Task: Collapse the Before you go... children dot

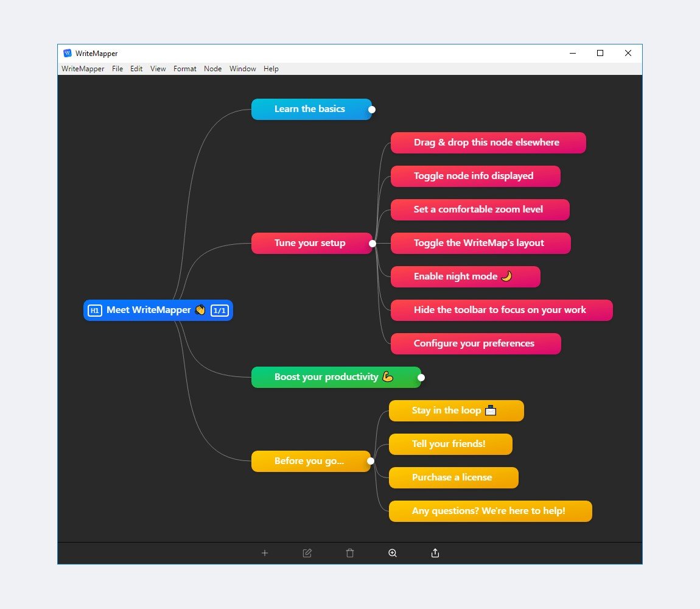Action: tap(371, 461)
